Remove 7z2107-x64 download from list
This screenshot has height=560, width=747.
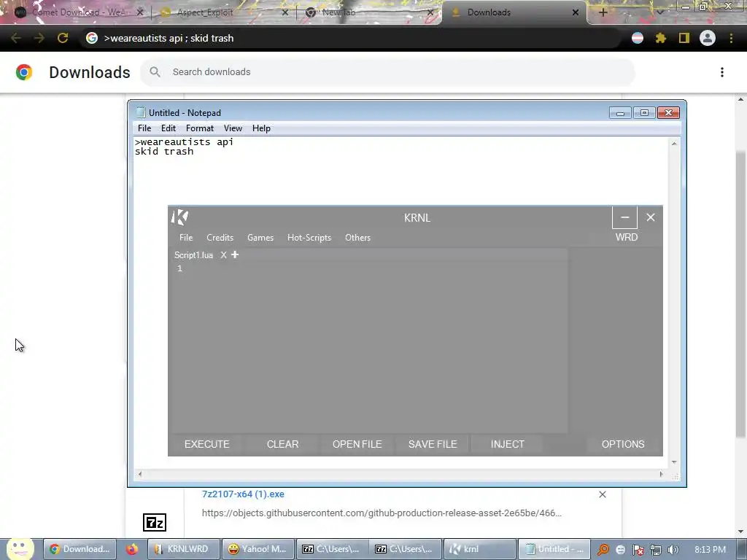pyautogui.click(x=602, y=494)
